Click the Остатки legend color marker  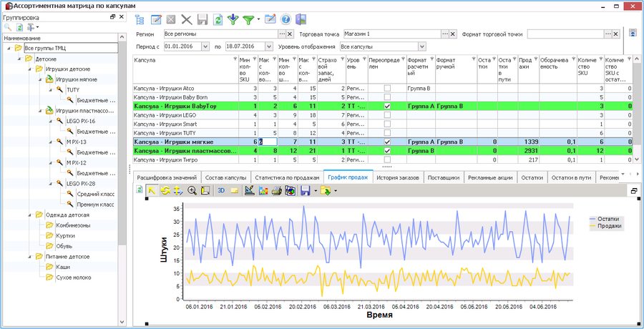point(592,220)
